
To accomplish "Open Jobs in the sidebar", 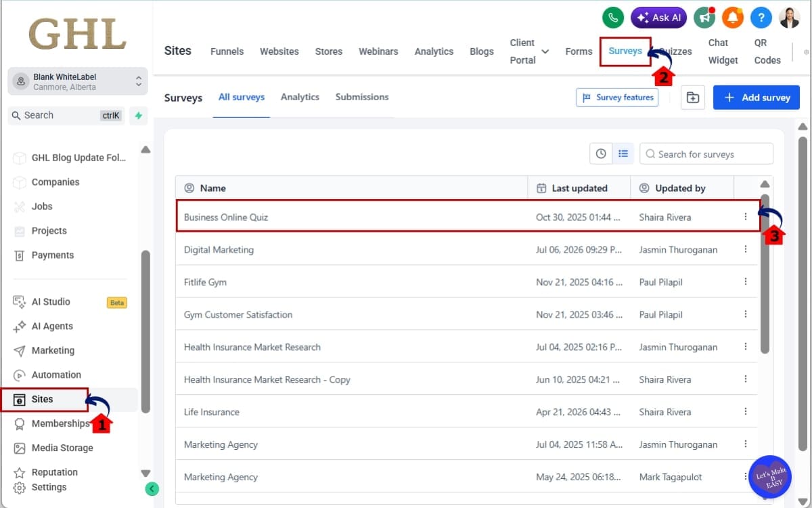I will coord(42,207).
